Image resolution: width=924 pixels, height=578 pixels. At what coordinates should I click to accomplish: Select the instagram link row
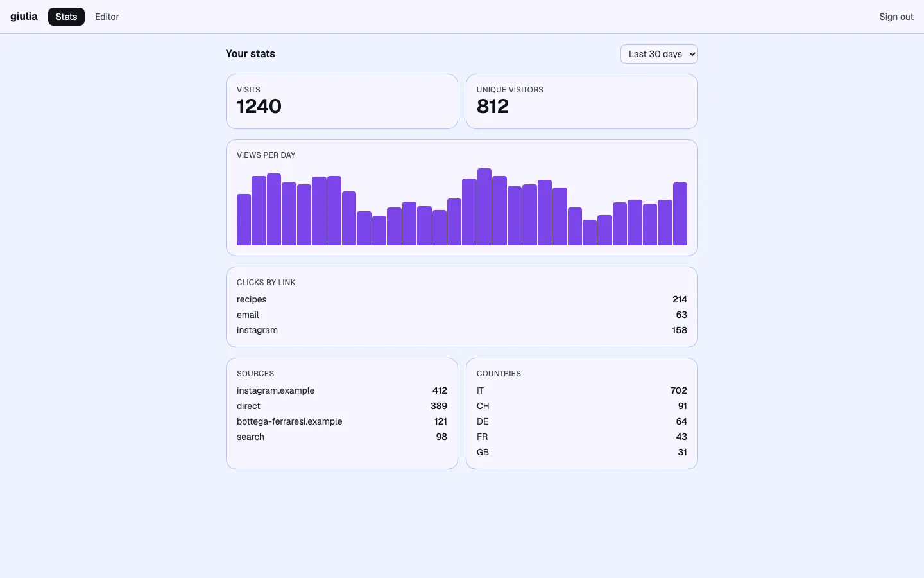tap(462, 330)
